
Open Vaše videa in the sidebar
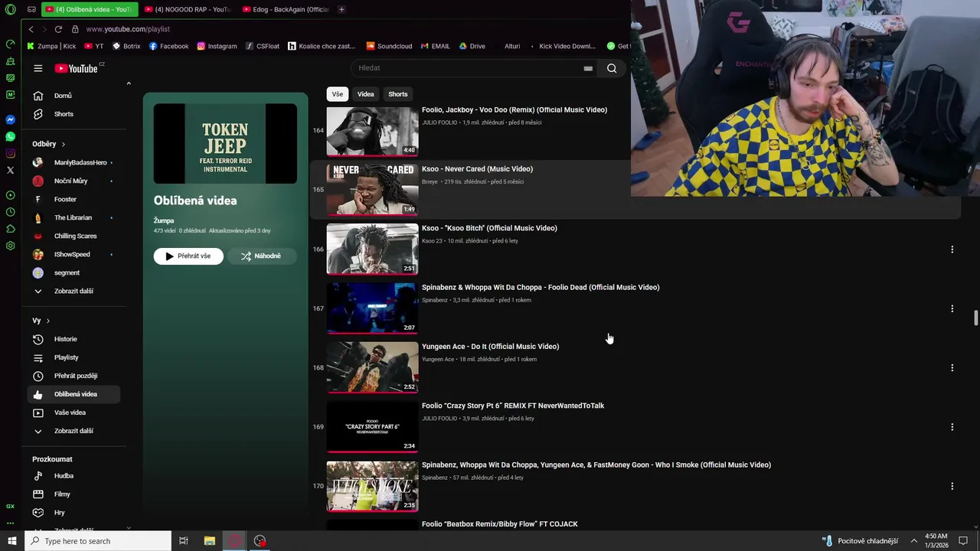pos(75,412)
